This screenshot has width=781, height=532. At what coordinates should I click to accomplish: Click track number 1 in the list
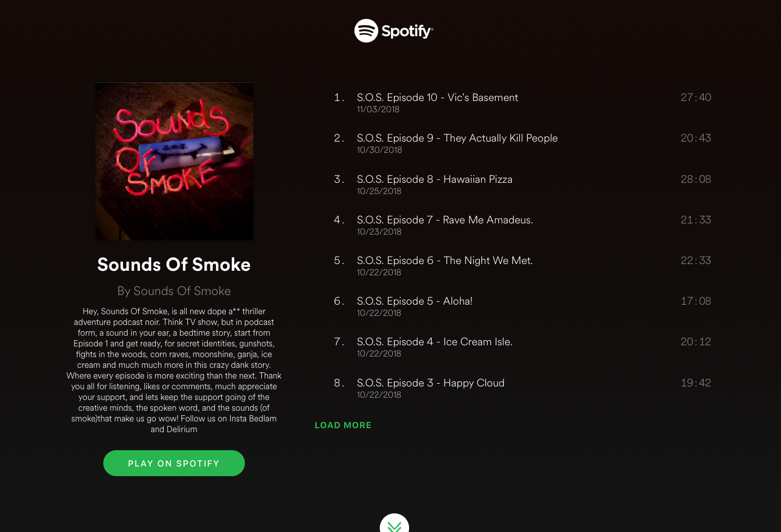click(339, 98)
